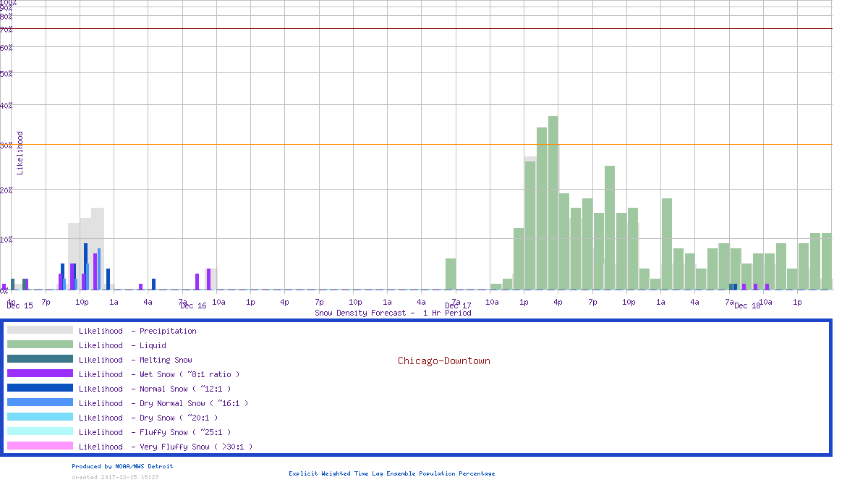The width and height of the screenshot is (868, 485).
Task: Click the Chicago-Downtown location title
Action: point(443,360)
